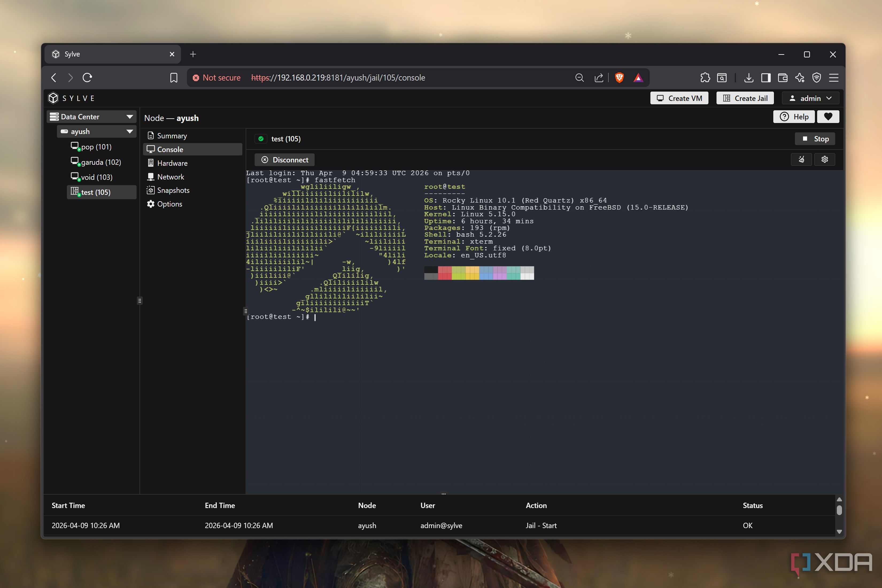Click the Sylve cube logo
This screenshot has height=588, width=882.
click(x=53, y=98)
